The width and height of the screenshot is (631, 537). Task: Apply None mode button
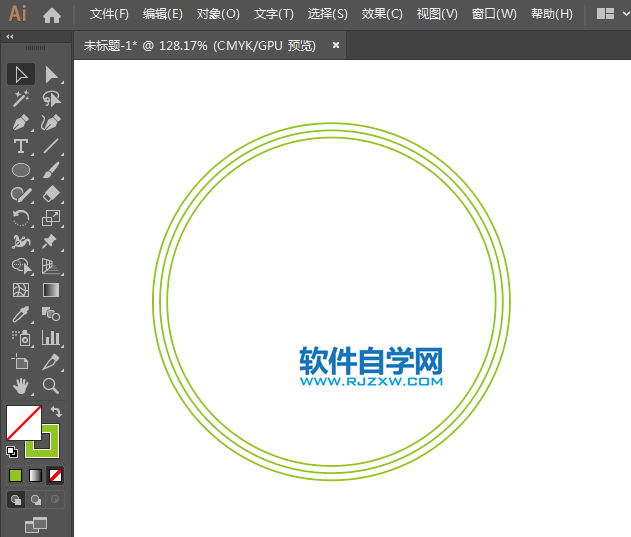tap(55, 475)
